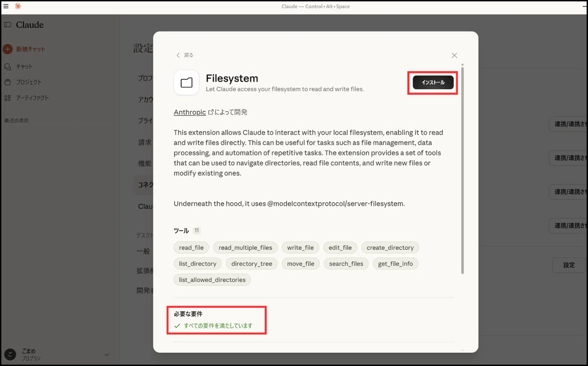
Task: Select the read_multiple_files tool chip
Action: tap(245, 247)
